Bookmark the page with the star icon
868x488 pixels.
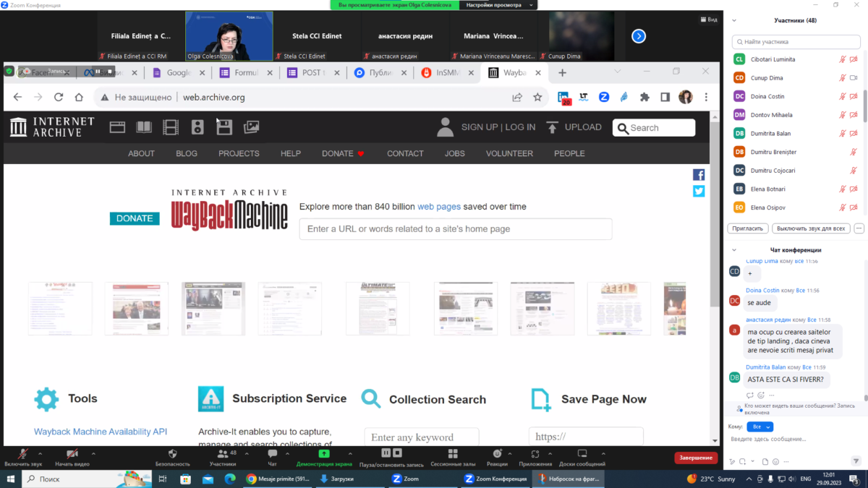click(537, 97)
